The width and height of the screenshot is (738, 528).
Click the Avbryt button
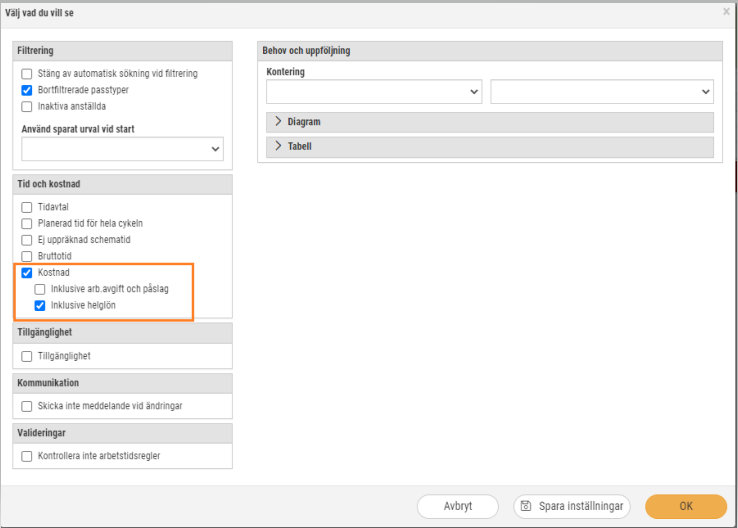coord(457,506)
